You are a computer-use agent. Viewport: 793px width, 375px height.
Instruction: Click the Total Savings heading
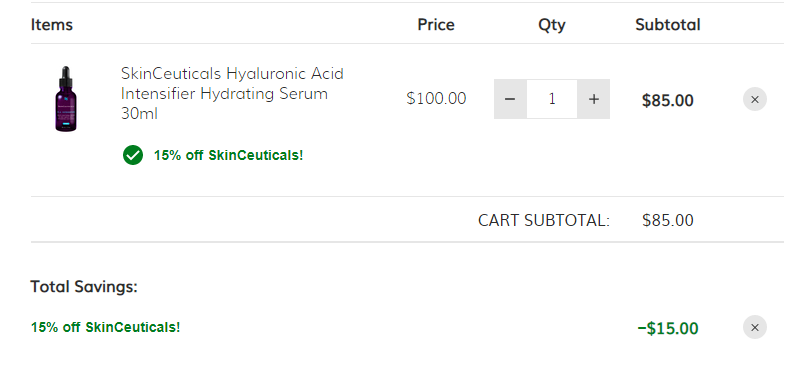84,287
